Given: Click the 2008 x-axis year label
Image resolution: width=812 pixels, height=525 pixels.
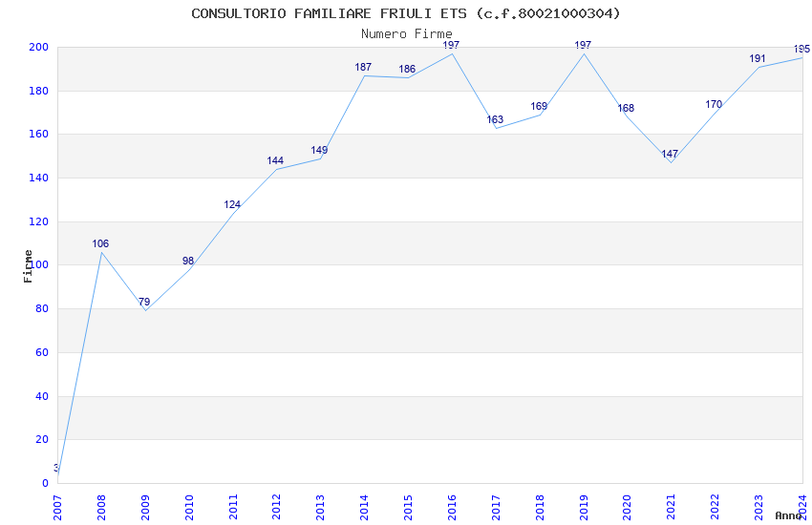Looking at the screenshot, I should click(101, 508).
